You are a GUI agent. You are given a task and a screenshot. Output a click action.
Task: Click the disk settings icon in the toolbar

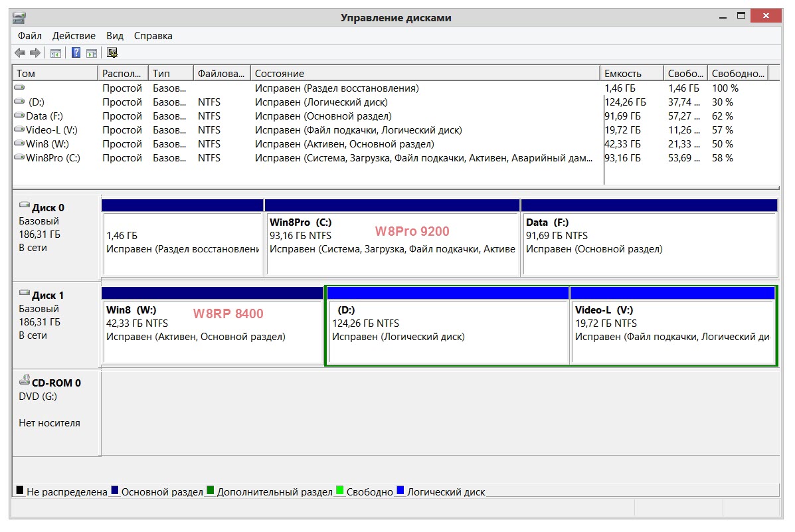pos(112,53)
